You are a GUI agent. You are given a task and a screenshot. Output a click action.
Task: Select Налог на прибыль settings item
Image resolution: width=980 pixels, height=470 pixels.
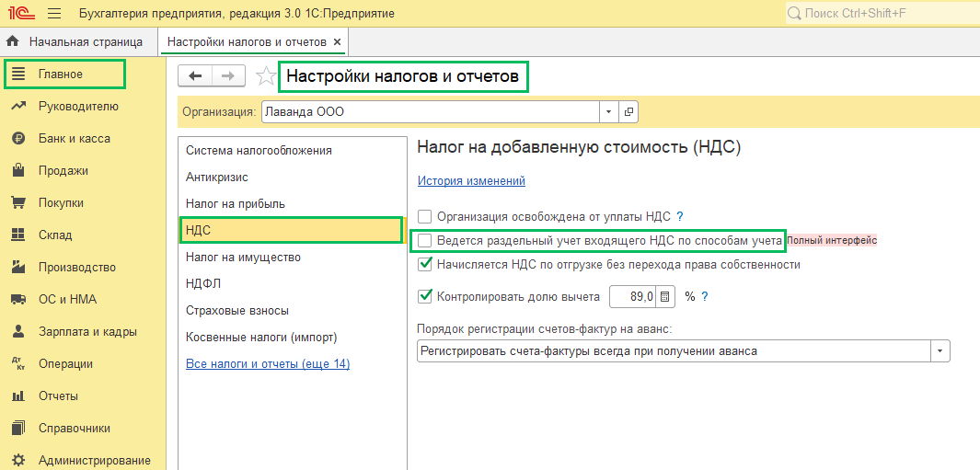point(292,204)
